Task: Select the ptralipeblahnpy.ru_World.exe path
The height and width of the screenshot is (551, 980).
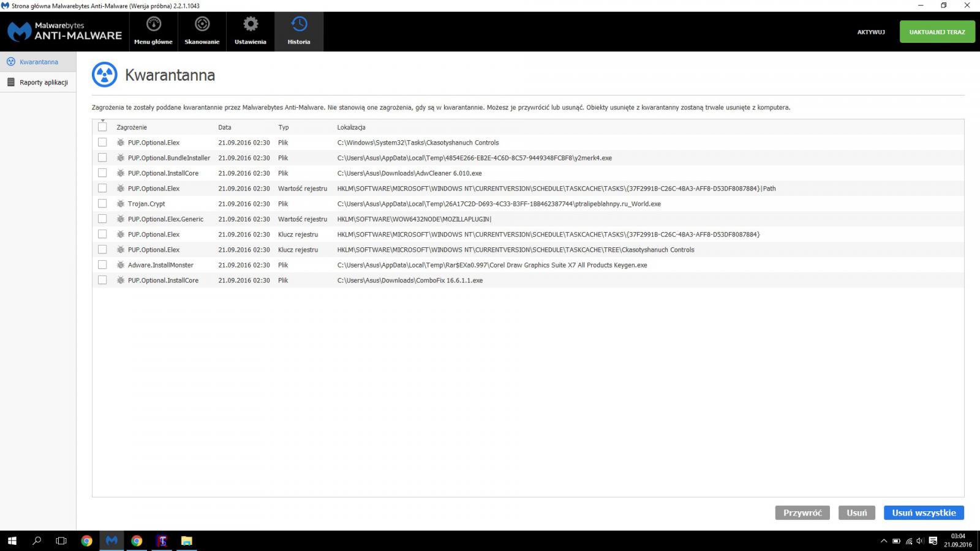Action: click(499, 204)
